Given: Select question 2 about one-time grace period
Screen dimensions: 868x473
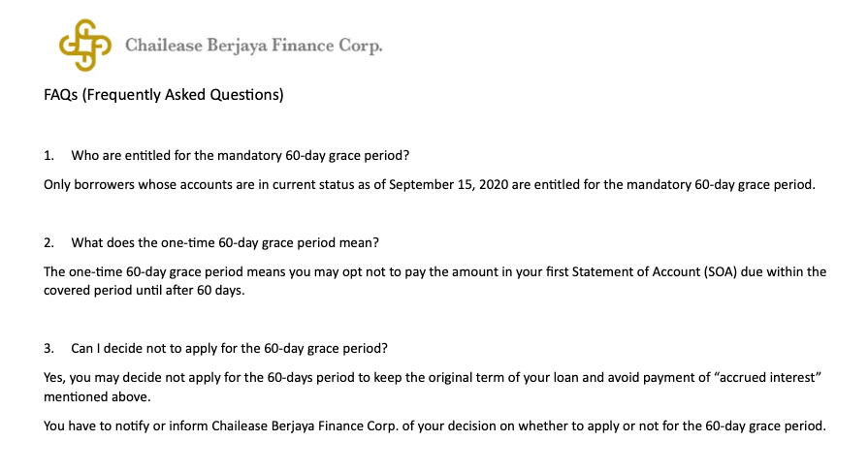Looking at the screenshot, I should [x=225, y=243].
